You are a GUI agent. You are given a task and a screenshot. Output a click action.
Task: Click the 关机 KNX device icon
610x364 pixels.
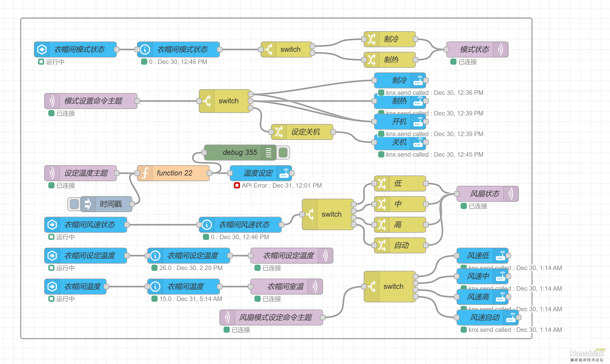point(418,142)
